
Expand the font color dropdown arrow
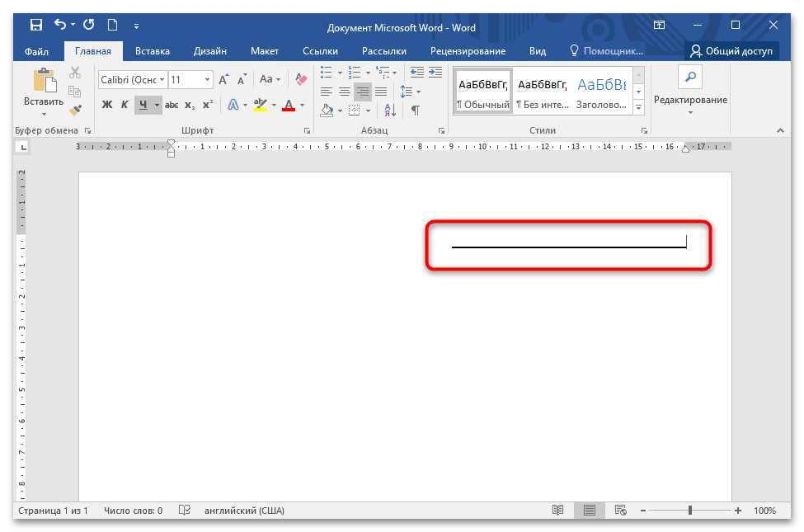click(x=300, y=105)
